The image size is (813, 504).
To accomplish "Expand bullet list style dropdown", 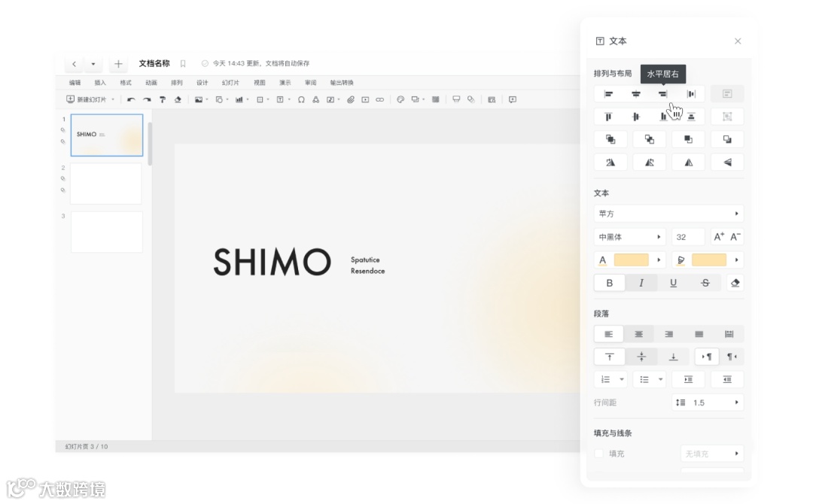I will 660,380.
